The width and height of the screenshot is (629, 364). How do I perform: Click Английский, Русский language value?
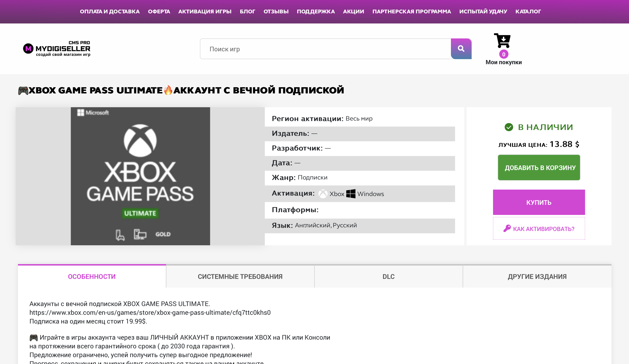326,225
